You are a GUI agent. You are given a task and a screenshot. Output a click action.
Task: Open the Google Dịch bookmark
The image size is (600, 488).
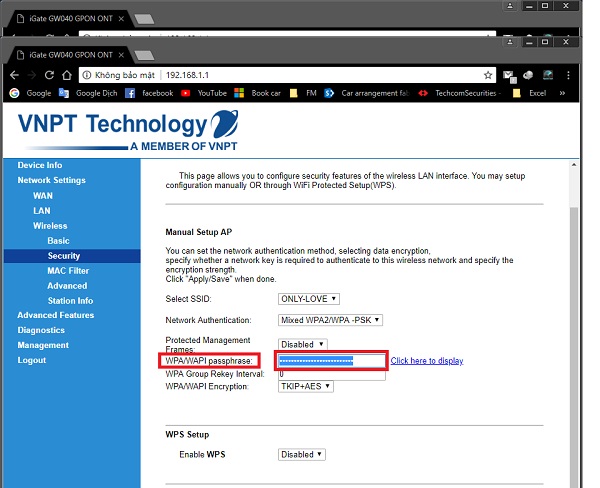click(88, 93)
